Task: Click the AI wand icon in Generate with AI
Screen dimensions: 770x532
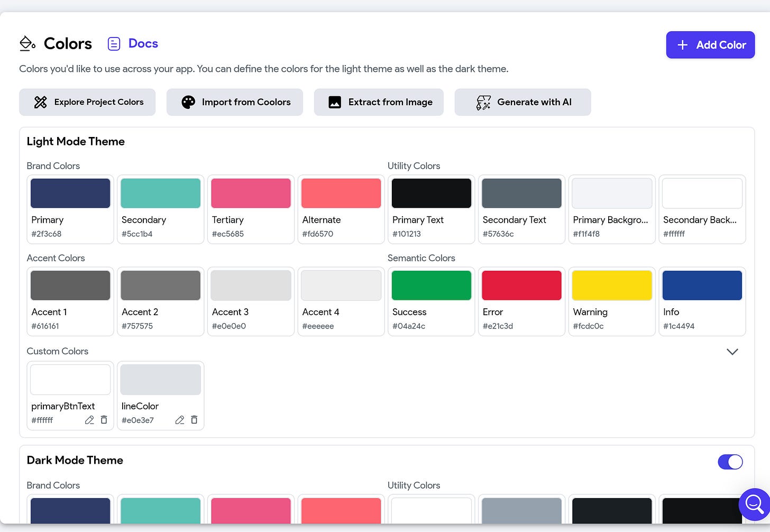Action: [483, 103]
